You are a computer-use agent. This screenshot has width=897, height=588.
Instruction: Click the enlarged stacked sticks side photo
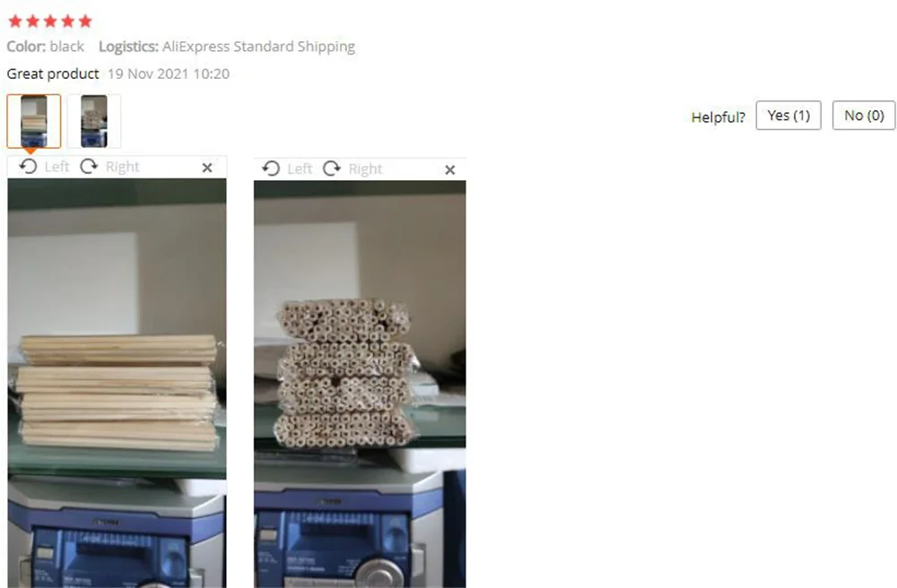tap(117, 383)
